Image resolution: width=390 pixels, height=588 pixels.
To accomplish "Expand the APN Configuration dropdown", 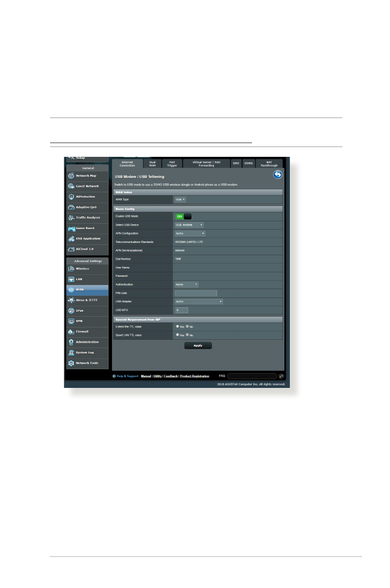I will (x=190, y=234).
